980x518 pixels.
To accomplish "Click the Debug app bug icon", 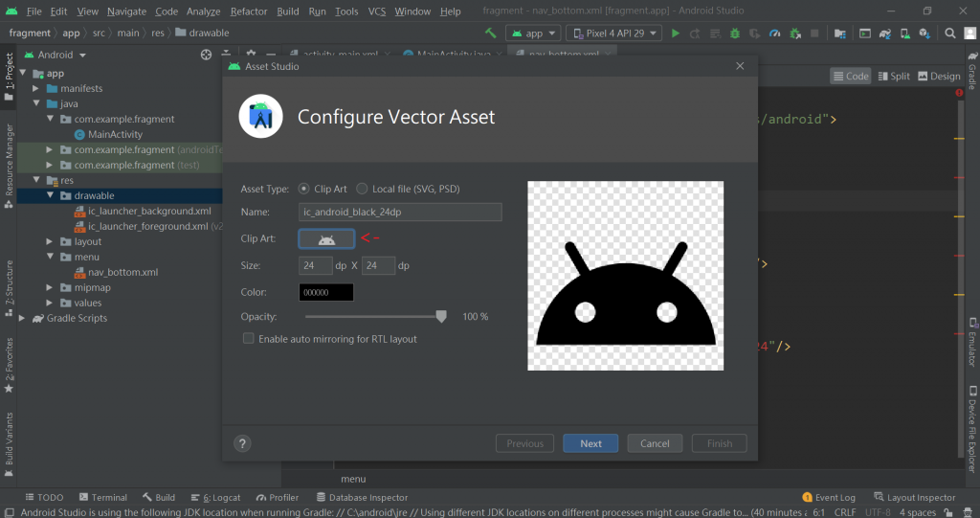I will pyautogui.click(x=735, y=34).
